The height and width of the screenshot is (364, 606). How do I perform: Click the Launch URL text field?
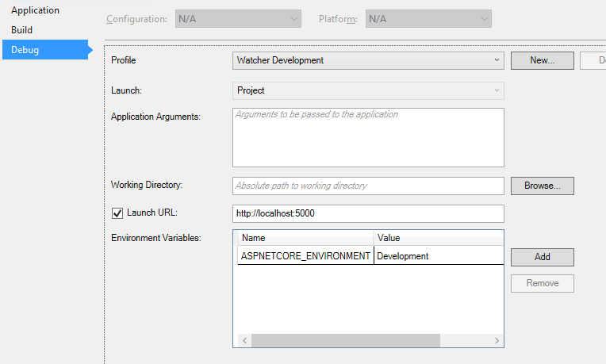pos(369,213)
